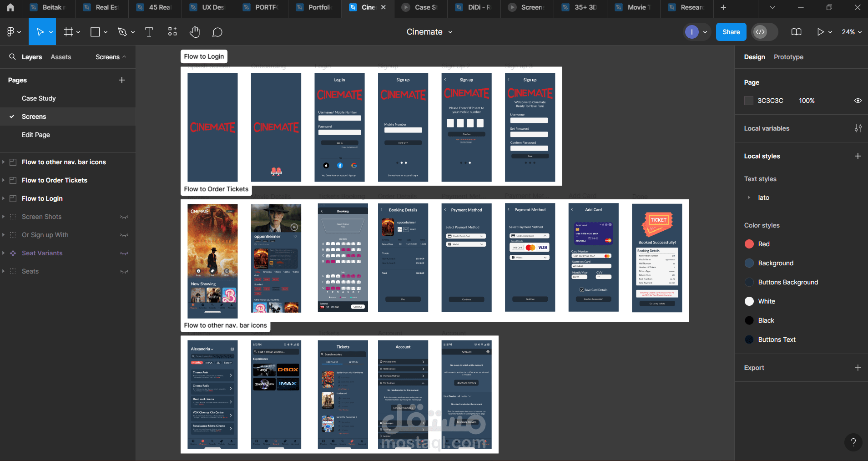Open local variables settings icon
Image resolution: width=868 pixels, height=461 pixels.
point(858,128)
